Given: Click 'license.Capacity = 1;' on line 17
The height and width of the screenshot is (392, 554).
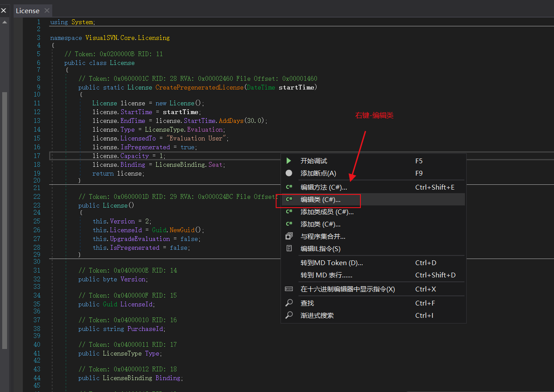Looking at the screenshot, I should (129, 156).
